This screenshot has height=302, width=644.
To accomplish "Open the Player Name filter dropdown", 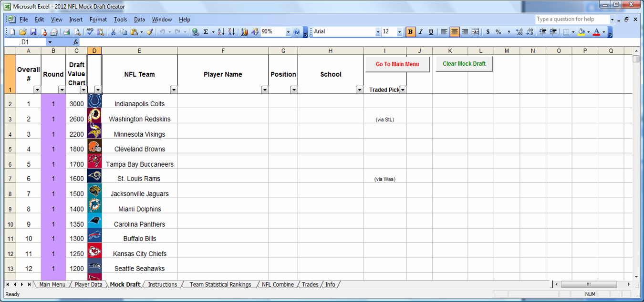I will pos(265,90).
